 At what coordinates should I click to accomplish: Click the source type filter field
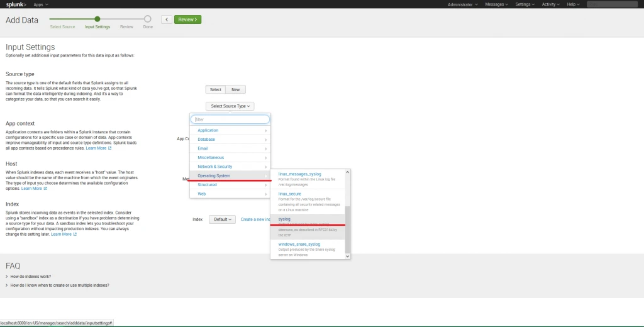coord(230,119)
